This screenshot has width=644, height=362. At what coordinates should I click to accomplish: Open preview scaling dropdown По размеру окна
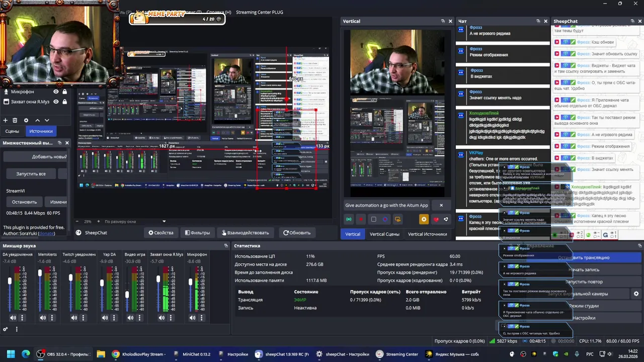[x=134, y=221]
